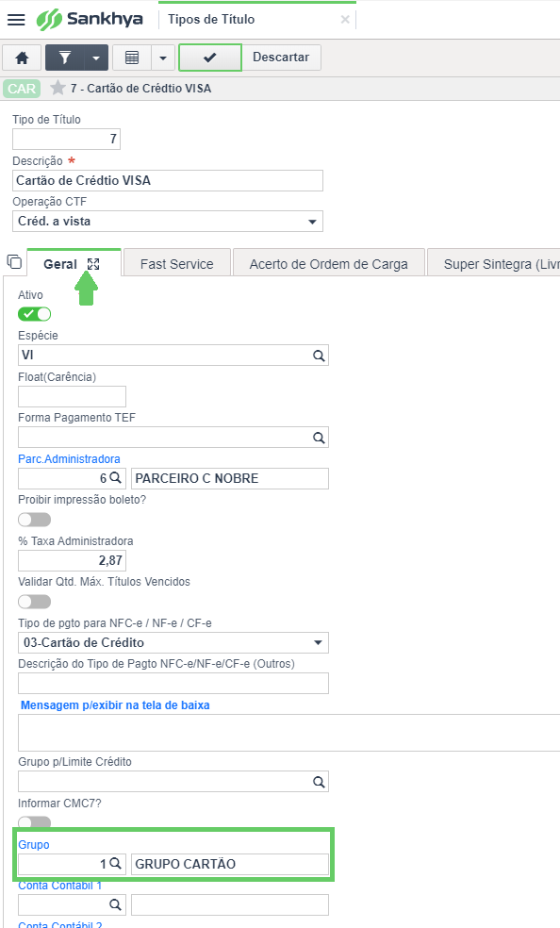This screenshot has width=560, height=928.
Task: Search Espécie with magnifier icon
Action: click(x=319, y=356)
